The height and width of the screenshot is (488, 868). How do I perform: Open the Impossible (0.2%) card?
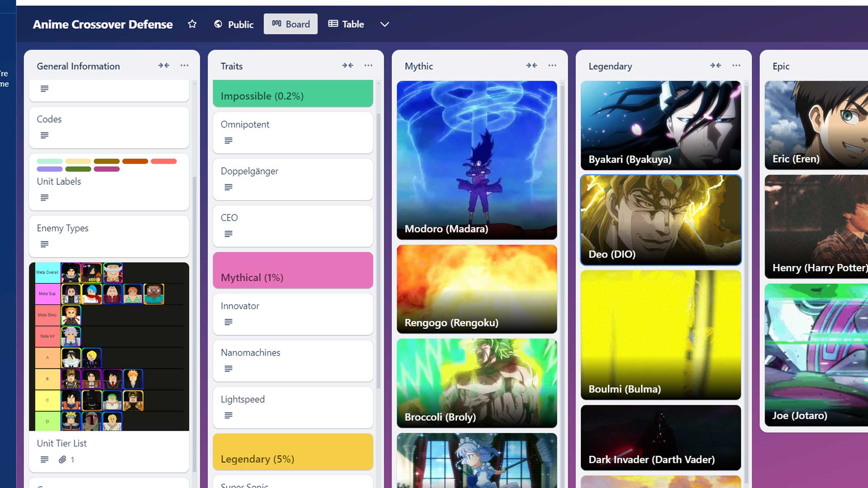[293, 94]
